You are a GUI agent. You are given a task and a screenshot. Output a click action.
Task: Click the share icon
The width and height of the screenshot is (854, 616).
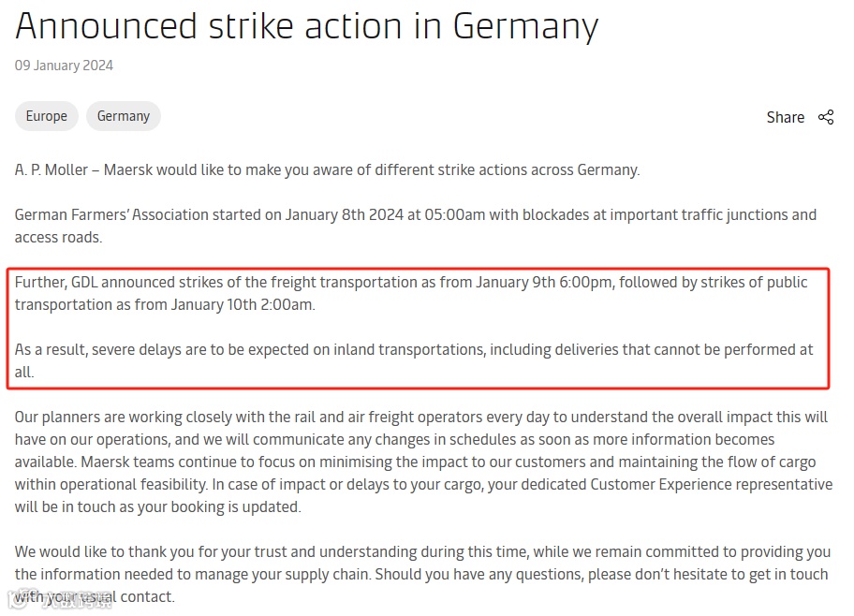click(x=826, y=117)
